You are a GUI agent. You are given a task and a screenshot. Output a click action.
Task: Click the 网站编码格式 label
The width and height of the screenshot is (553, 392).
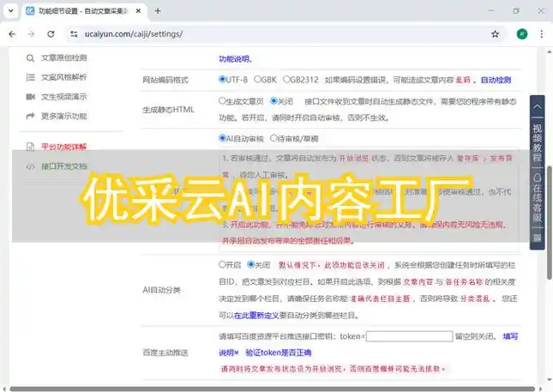[165, 80]
